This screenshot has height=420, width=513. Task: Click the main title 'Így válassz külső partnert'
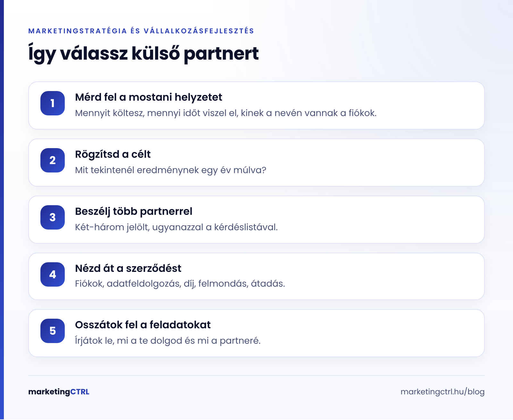pos(143,53)
